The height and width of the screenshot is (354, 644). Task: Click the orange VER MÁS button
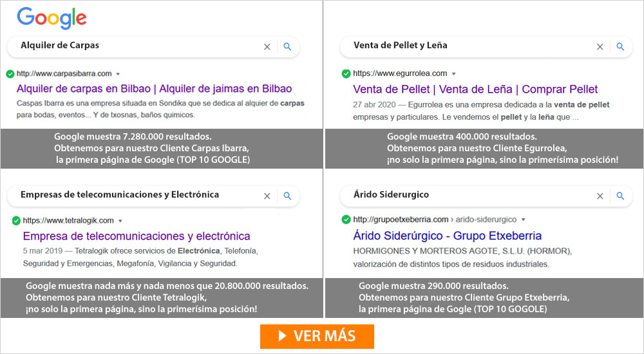pyautogui.click(x=317, y=337)
